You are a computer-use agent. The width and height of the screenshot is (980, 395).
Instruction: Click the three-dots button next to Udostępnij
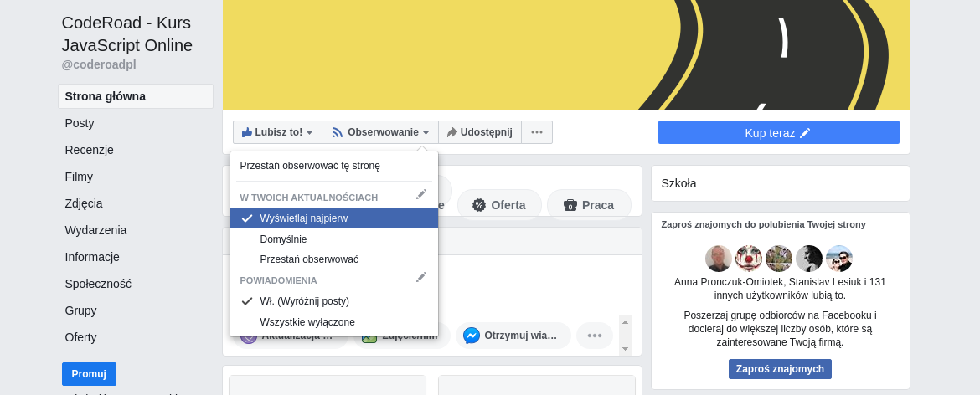pyautogui.click(x=537, y=132)
